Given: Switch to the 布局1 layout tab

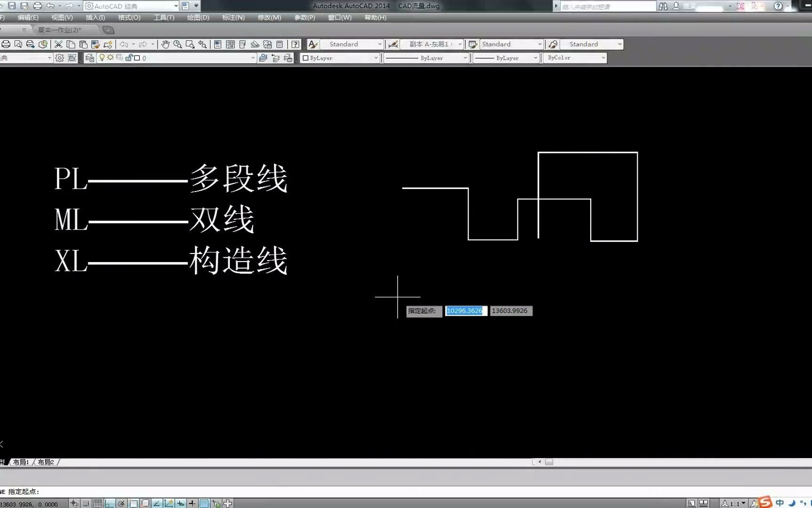Looking at the screenshot, I should [x=21, y=462].
